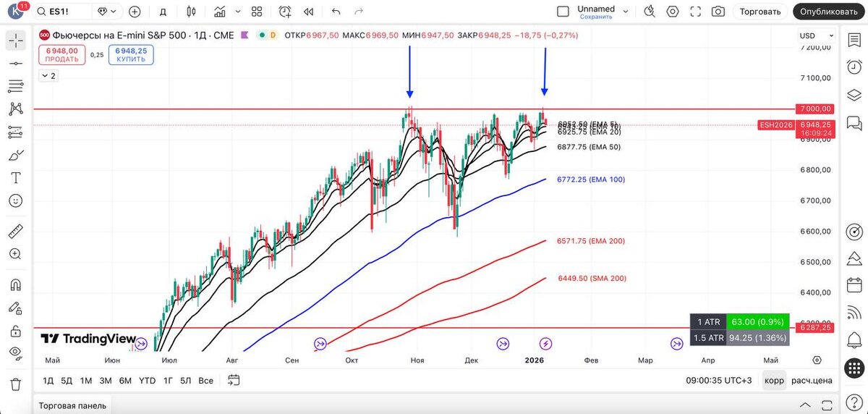Select the ruler measure tool
Image resolution: width=868 pixels, height=414 pixels.
click(15, 232)
